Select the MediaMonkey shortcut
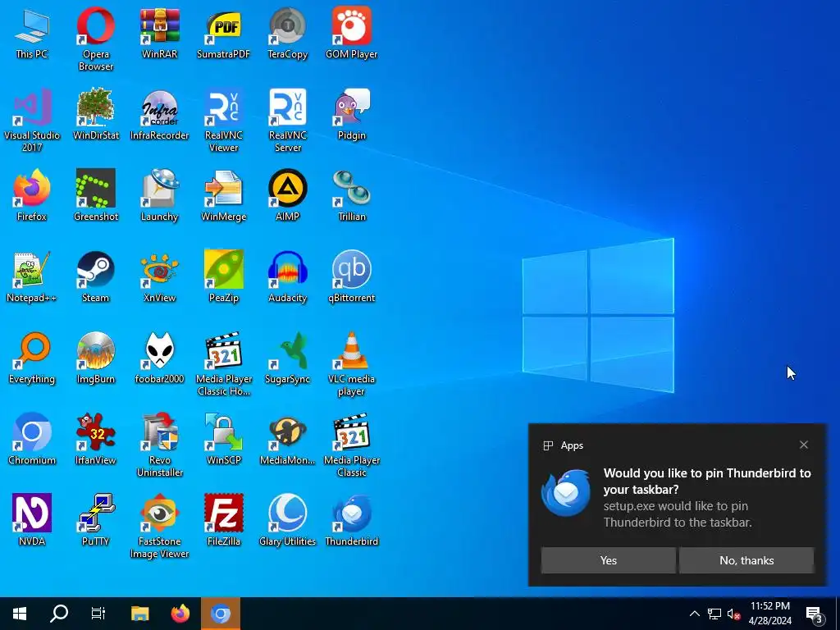Viewport: 840px width, 630px height. (x=288, y=440)
